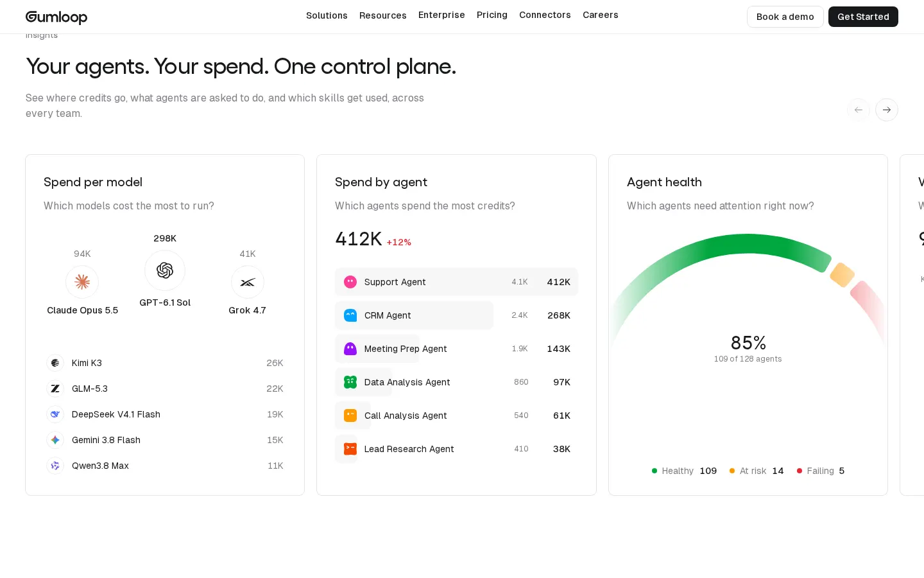Click the green healthy arc of gauge

click(748, 244)
